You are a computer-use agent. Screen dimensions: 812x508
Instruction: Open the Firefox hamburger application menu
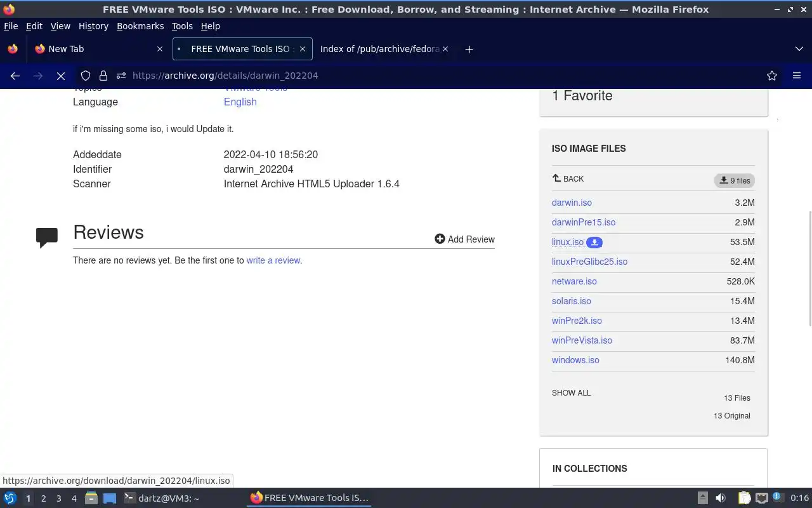[797, 76]
